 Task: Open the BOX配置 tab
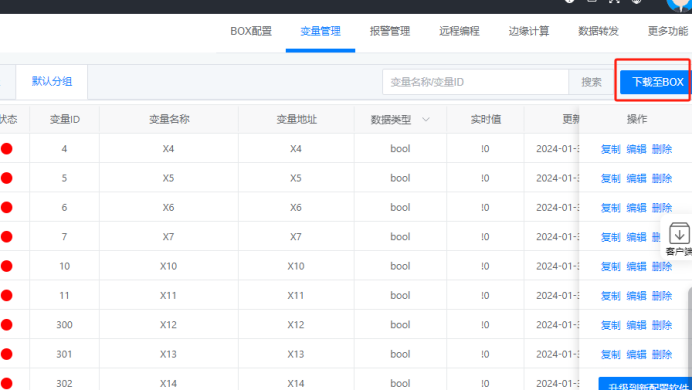(x=251, y=31)
